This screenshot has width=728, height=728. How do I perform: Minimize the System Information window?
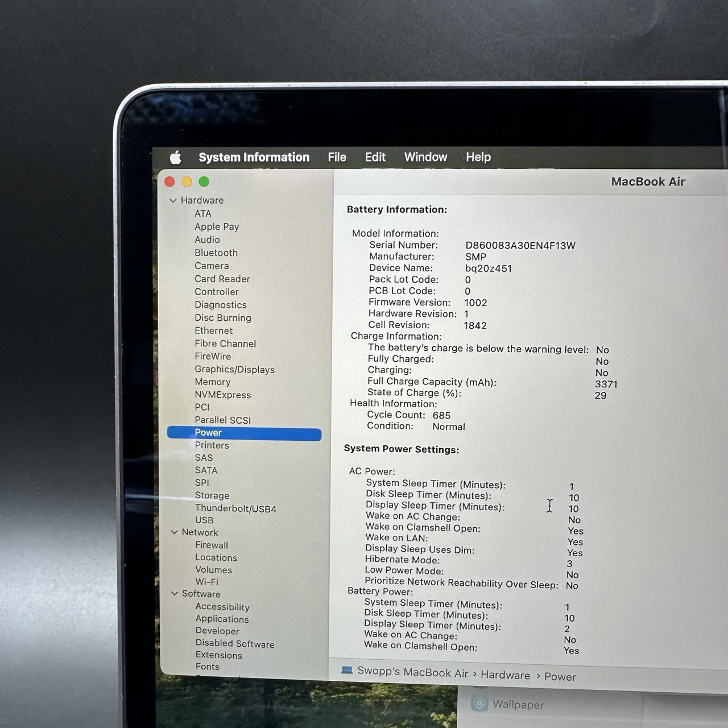[x=187, y=181]
